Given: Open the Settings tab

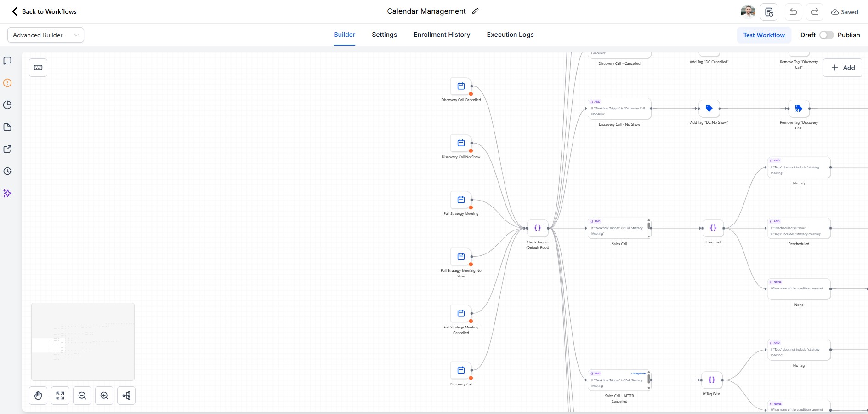Looking at the screenshot, I should (x=384, y=34).
